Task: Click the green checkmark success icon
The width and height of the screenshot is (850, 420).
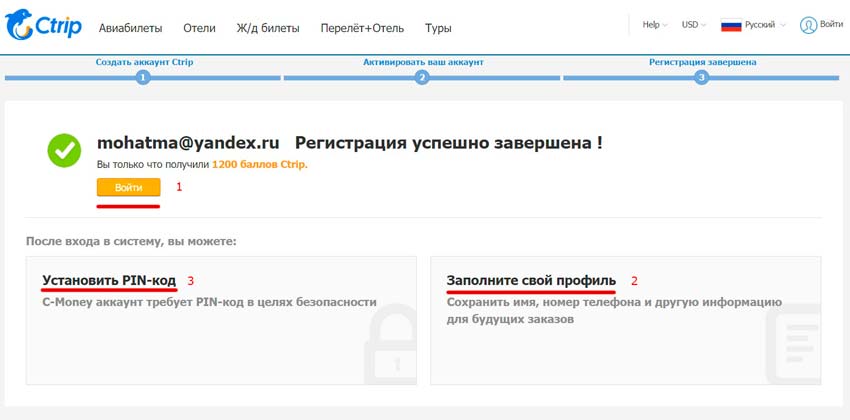Action: pyautogui.click(x=64, y=150)
